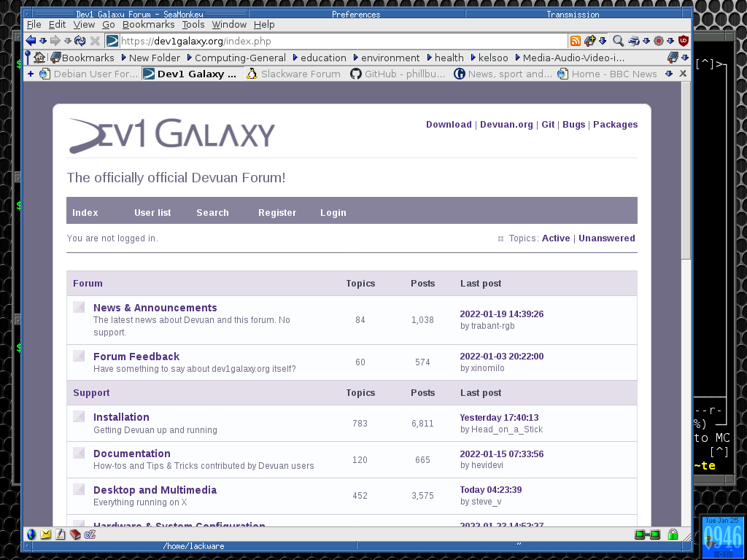747x560 pixels.
Task: Open the list-all-tabs dropdown arrow
Action: 669,74
